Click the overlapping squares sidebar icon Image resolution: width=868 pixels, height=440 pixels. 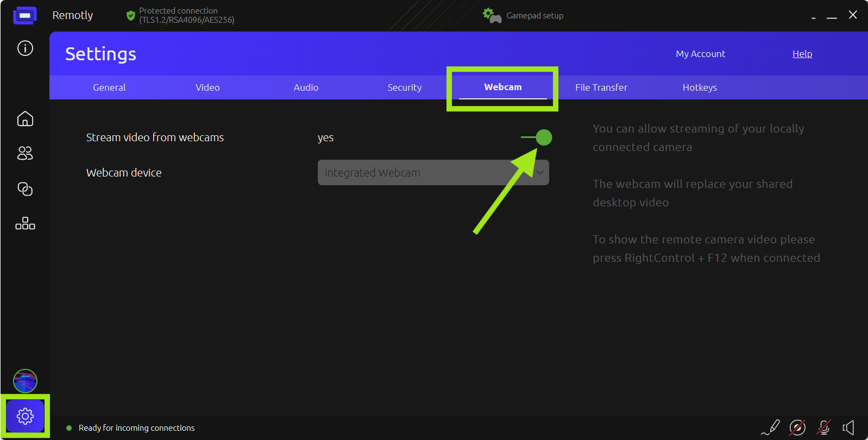[25, 189]
